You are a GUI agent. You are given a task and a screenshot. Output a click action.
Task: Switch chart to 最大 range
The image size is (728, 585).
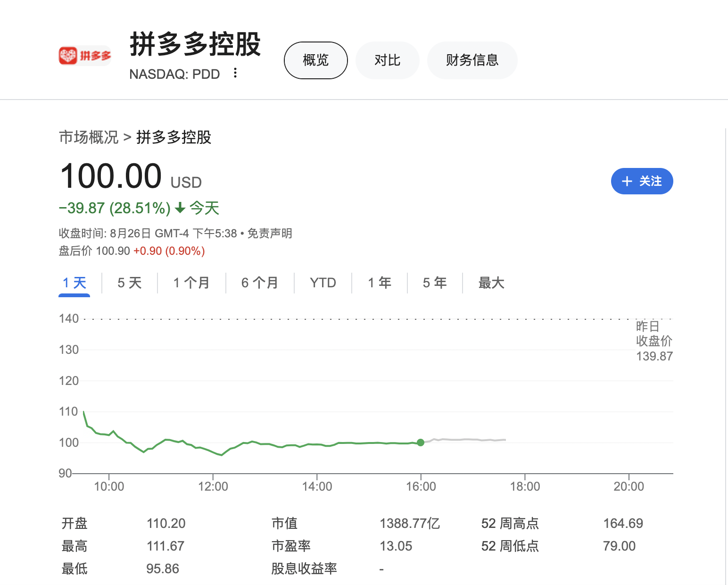491,283
